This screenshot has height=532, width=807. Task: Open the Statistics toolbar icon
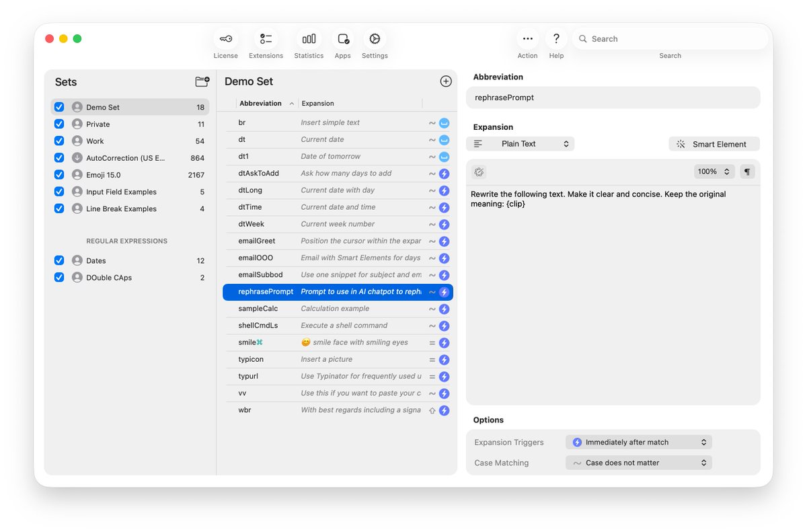pyautogui.click(x=309, y=39)
